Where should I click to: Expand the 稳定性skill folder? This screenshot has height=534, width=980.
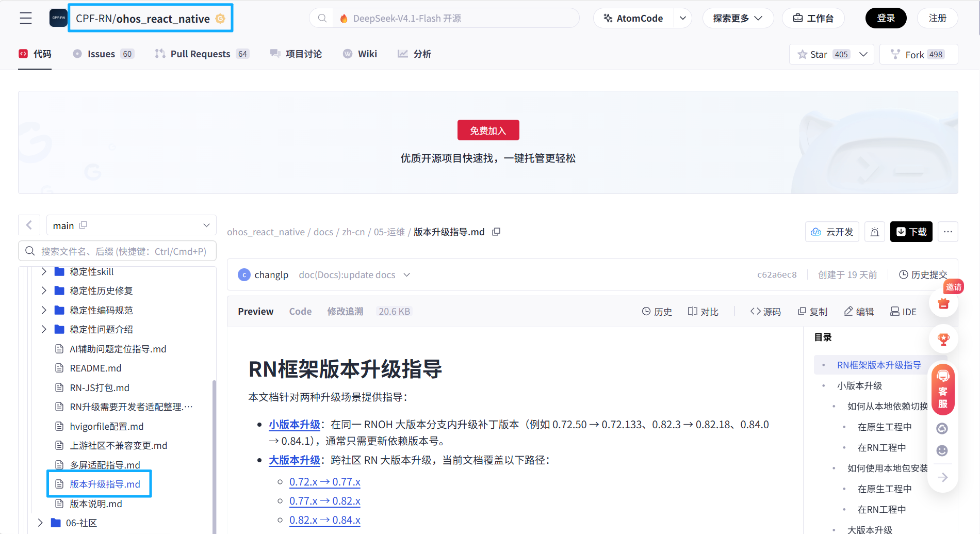[x=44, y=271]
